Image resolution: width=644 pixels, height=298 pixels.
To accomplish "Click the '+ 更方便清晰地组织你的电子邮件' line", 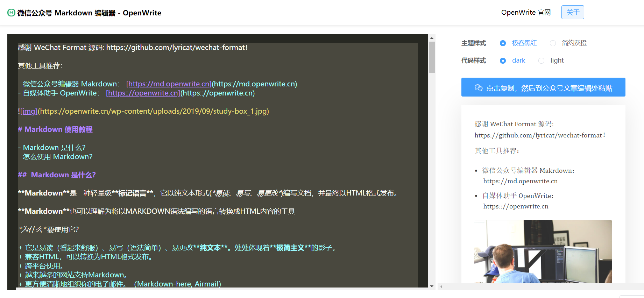I will pyautogui.click(x=120, y=284).
